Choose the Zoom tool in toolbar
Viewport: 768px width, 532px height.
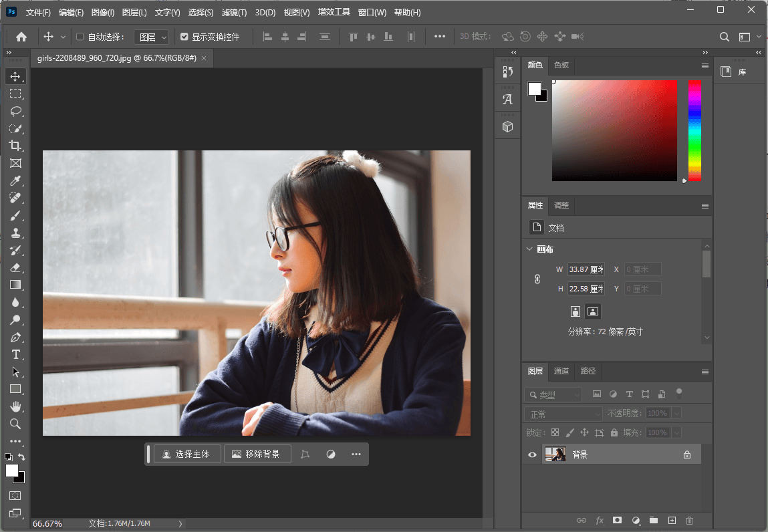coord(15,424)
